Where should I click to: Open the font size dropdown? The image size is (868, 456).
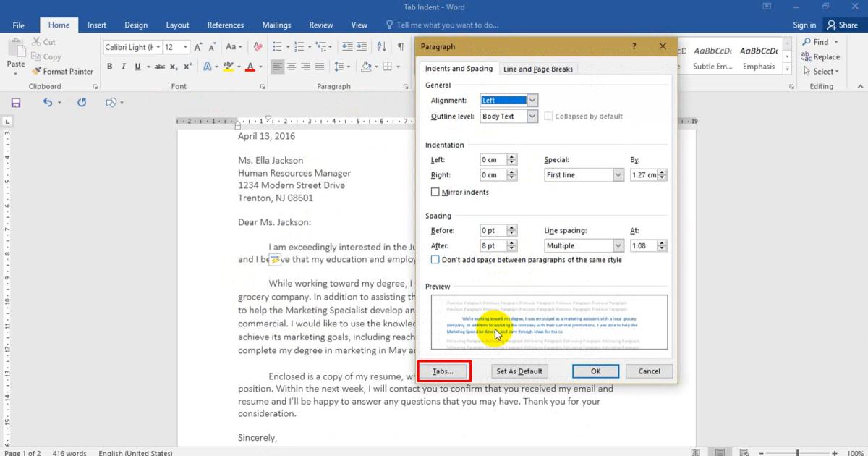click(x=186, y=47)
